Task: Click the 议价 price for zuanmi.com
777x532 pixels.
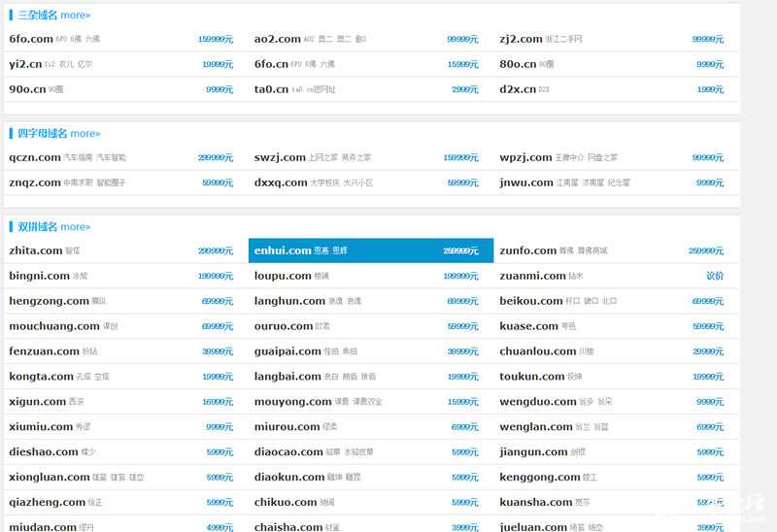Action: (x=714, y=276)
